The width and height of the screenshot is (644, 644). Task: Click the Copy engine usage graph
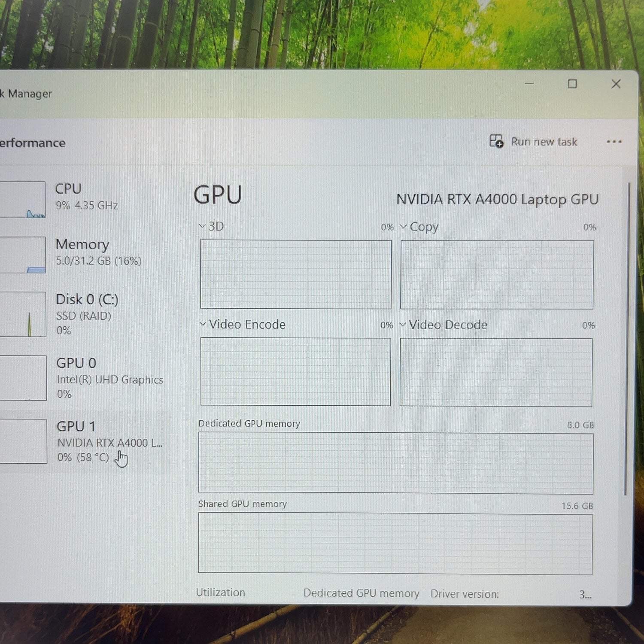coord(497,274)
